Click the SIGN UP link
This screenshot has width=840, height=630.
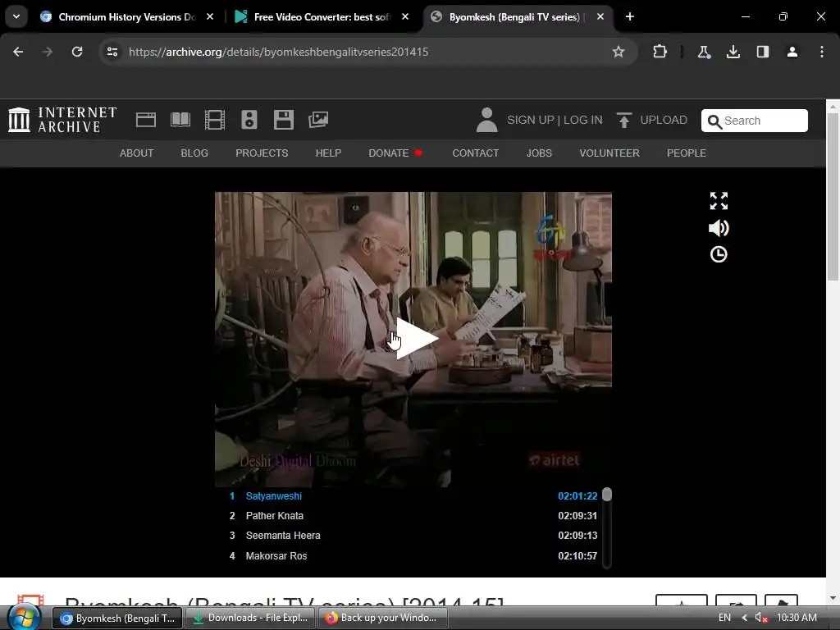[531, 120]
